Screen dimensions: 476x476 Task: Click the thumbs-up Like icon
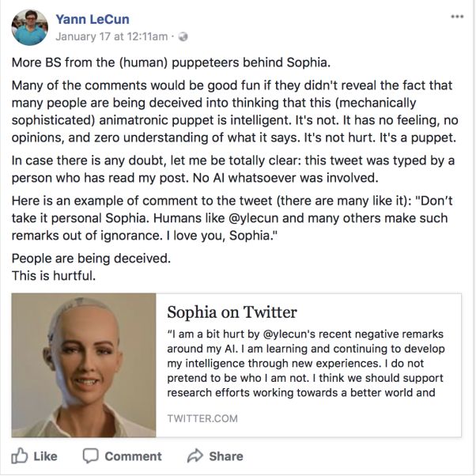coord(20,455)
